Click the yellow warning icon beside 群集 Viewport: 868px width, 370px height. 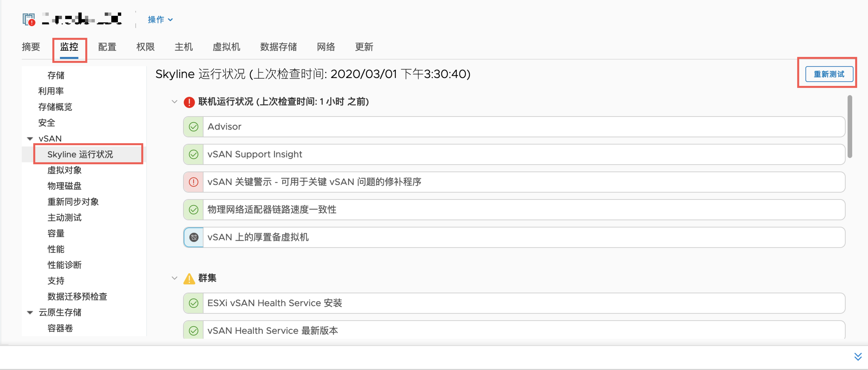coord(189,279)
